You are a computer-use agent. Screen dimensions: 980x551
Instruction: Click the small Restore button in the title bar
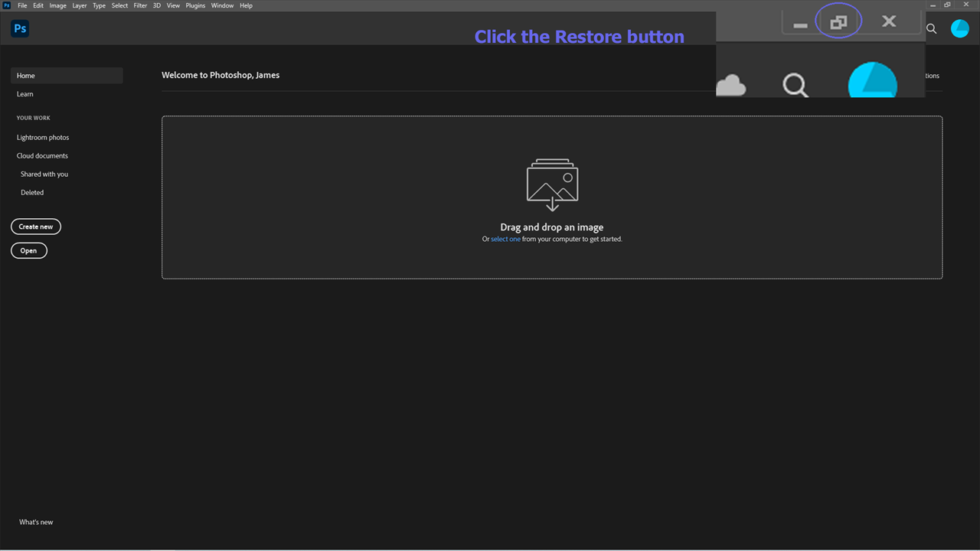tap(948, 5)
